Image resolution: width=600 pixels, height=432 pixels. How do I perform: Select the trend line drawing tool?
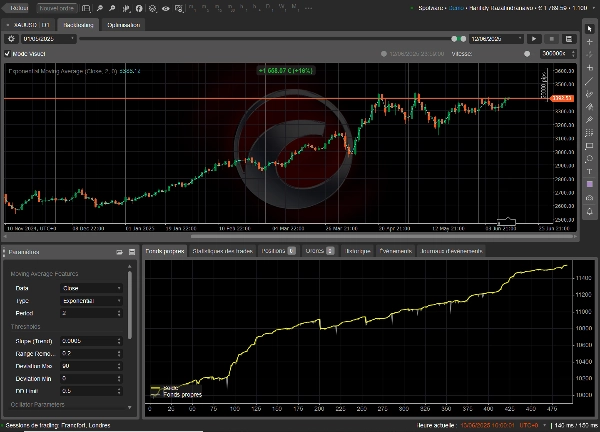coord(590,81)
